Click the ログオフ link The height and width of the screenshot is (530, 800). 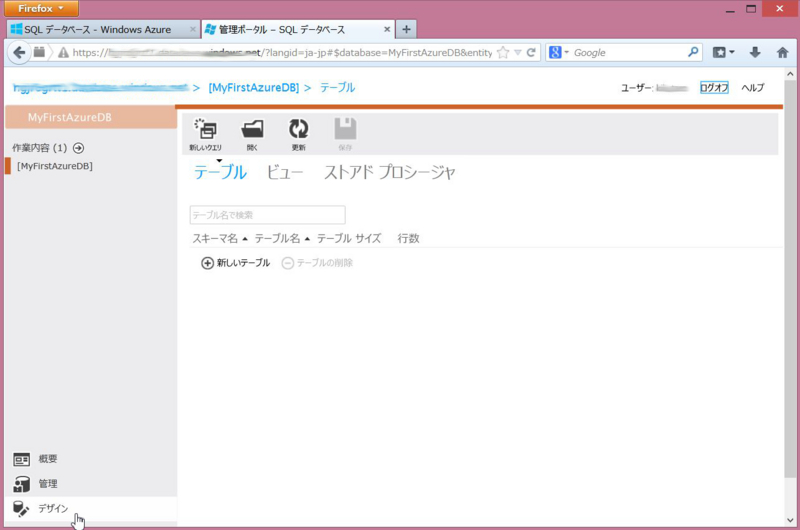pyautogui.click(x=714, y=88)
